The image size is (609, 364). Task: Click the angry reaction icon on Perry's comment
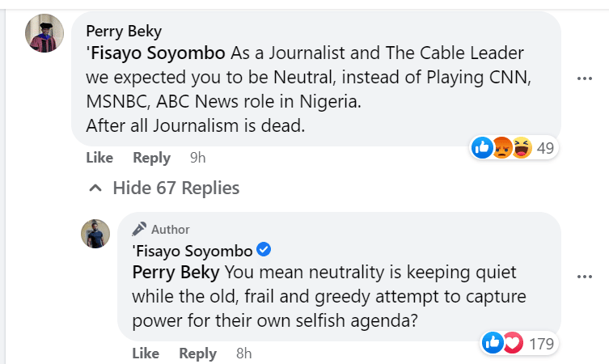point(502,148)
